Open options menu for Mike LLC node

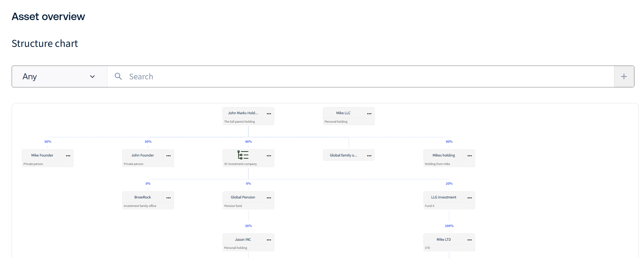click(x=369, y=113)
